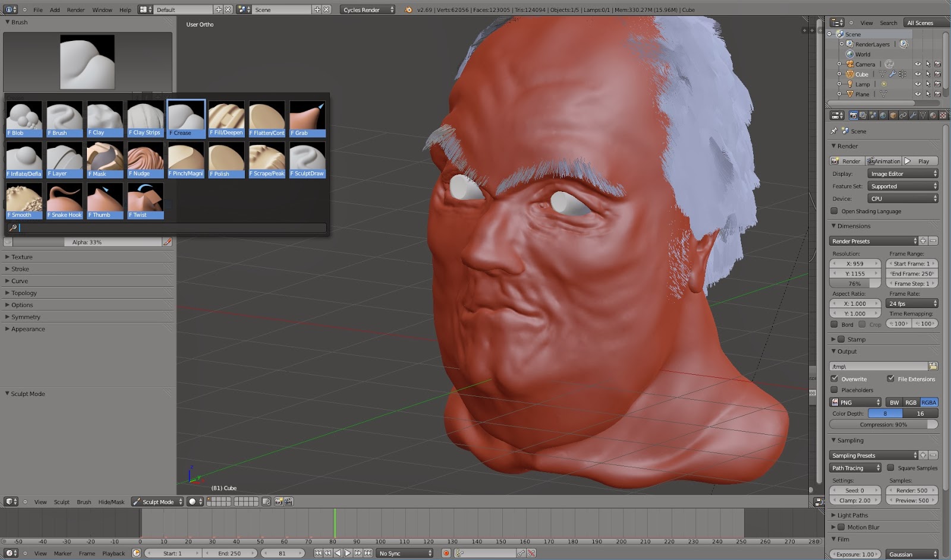Pick the Twist brush icon
This screenshot has height=560, width=951.
point(145,200)
